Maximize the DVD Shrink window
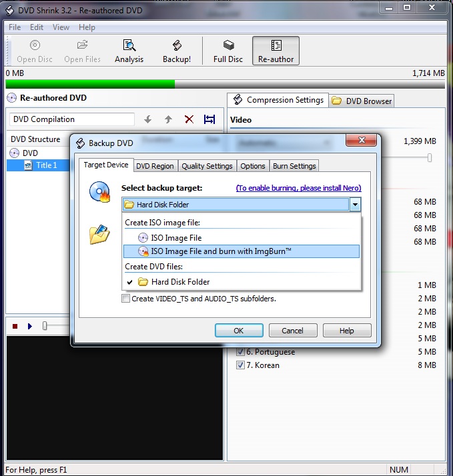Screen dimensions: 453x476 (407, 7)
